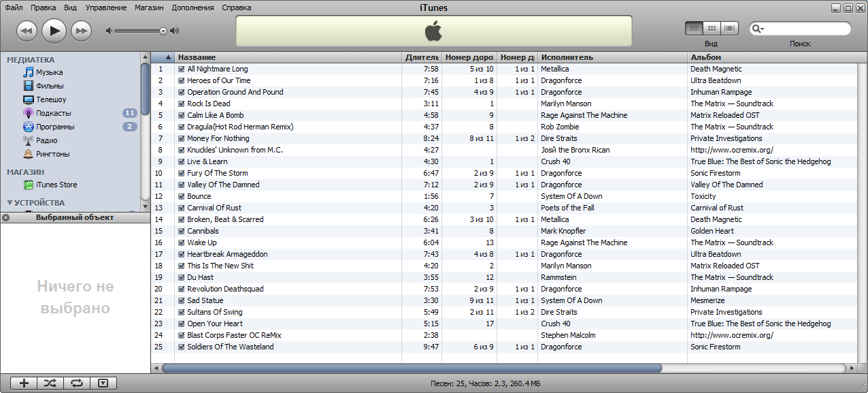Sort by the Номер дорожки column header
This screenshot has width=868, height=393.
coord(469,57)
